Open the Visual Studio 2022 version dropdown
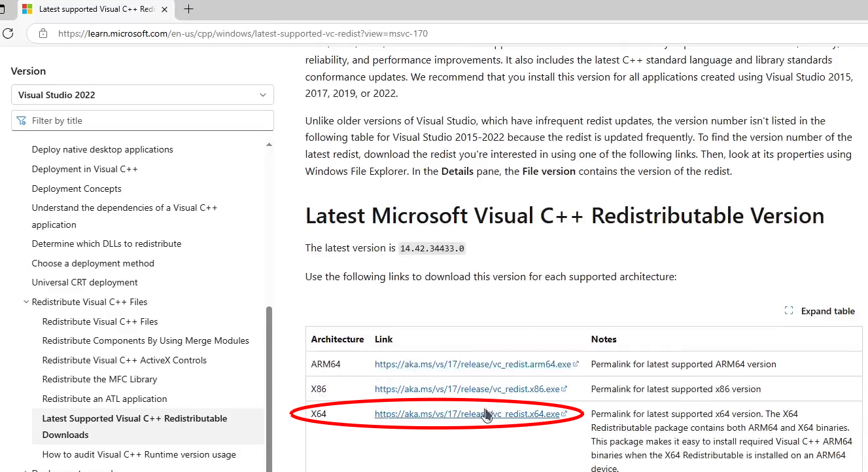This screenshot has width=868, height=472. click(x=143, y=95)
